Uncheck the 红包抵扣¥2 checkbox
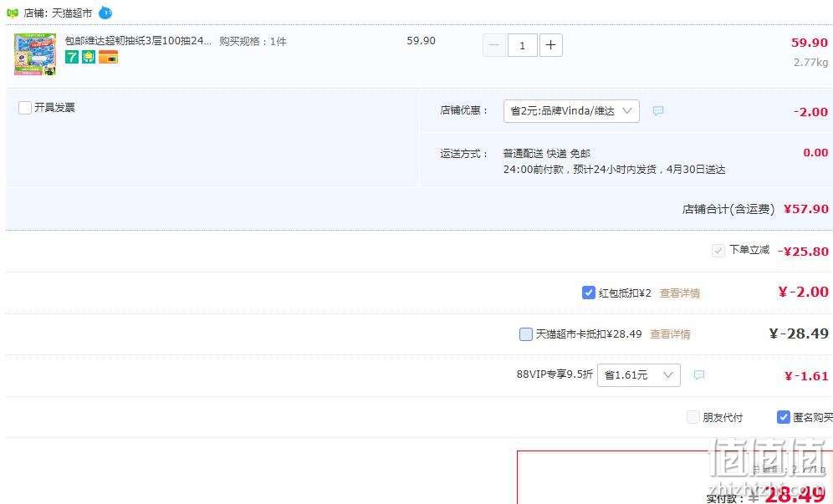Viewport: 833px width, 504px height. (x=588, y=293)
